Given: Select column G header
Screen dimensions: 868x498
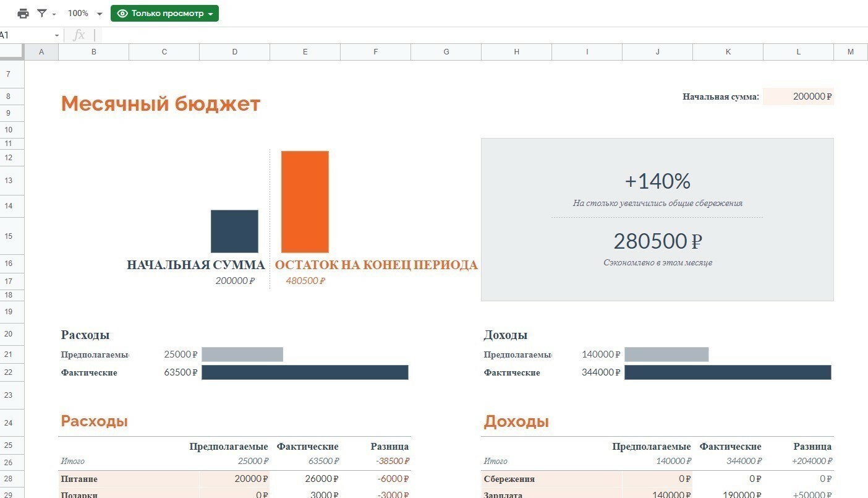Looking at the screenshot, I should pos(446,52).
